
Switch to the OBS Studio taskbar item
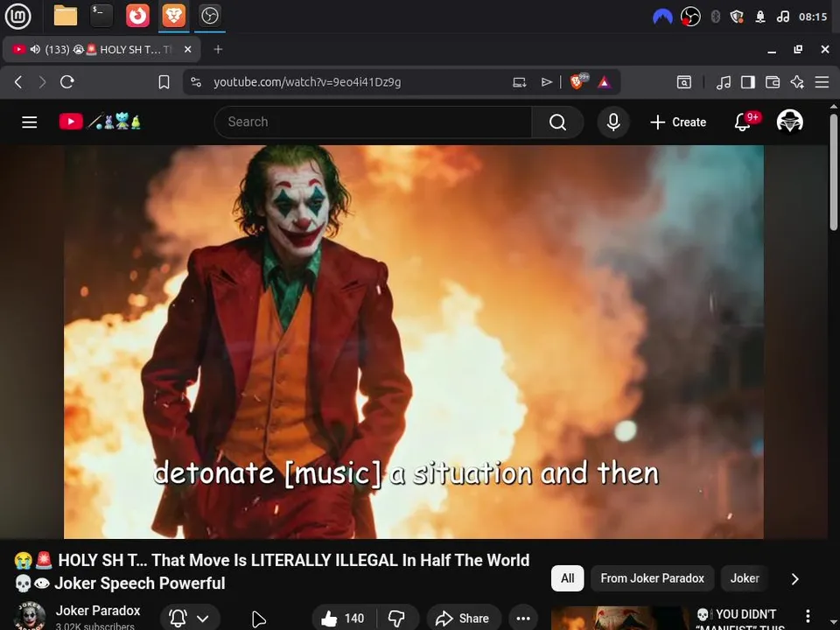209,16
